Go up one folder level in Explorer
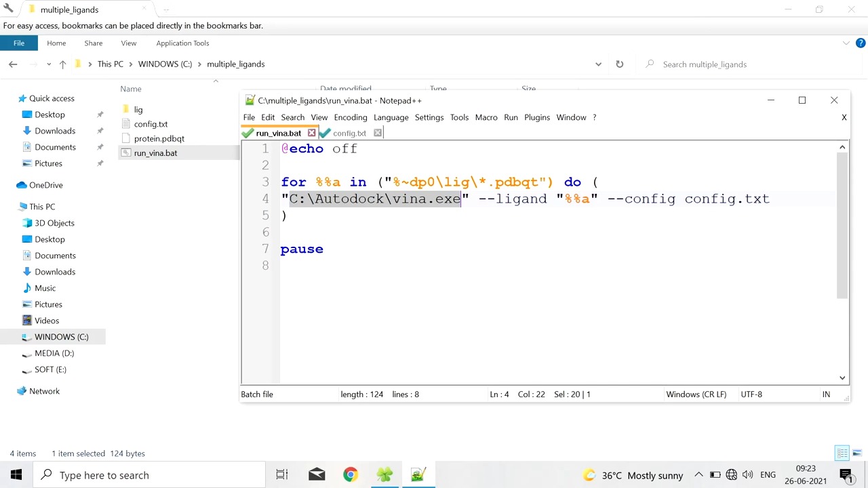Screen dimensions: 868x488 pos(62,64)
